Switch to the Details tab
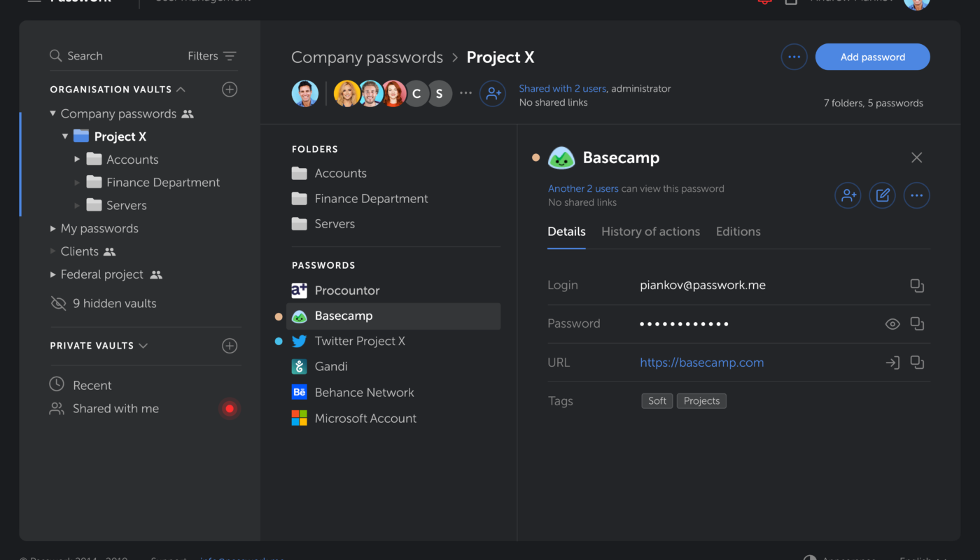 click(566, 232)
